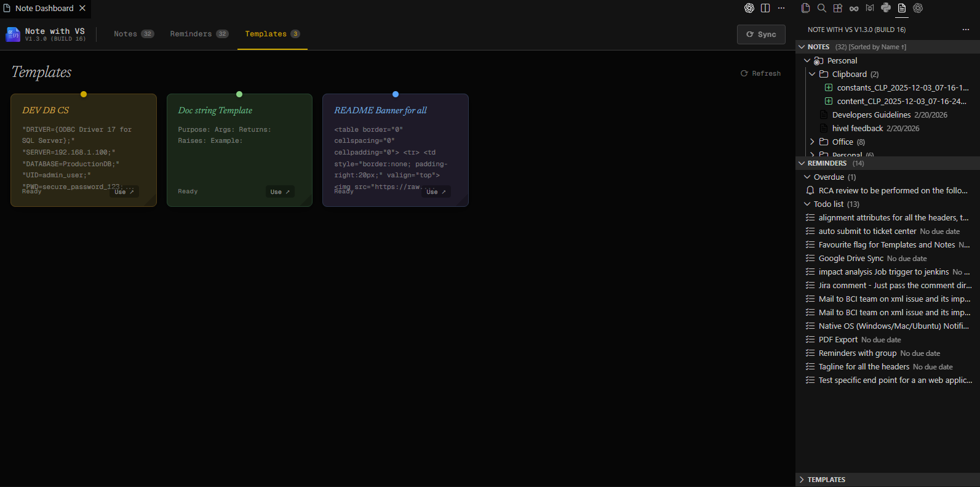
Task: Use the Doc string Template
Action: 280,192
